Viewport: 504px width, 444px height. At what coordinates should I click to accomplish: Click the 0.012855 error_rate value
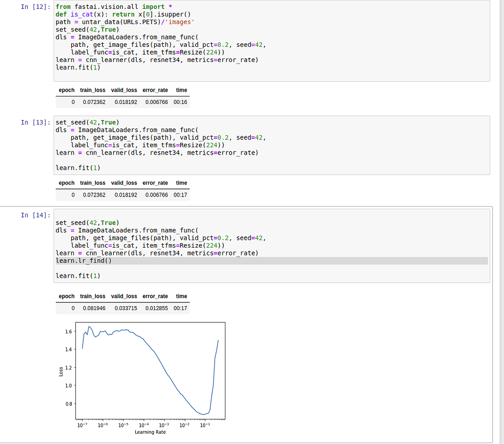point(157,308)
